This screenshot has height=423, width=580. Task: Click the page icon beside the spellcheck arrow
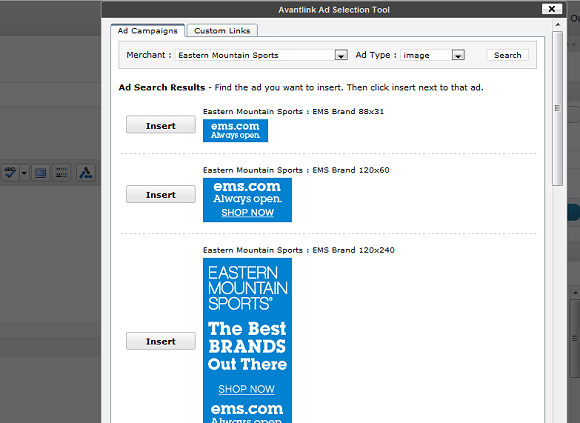pyautogui.click(x=41, y=173)
